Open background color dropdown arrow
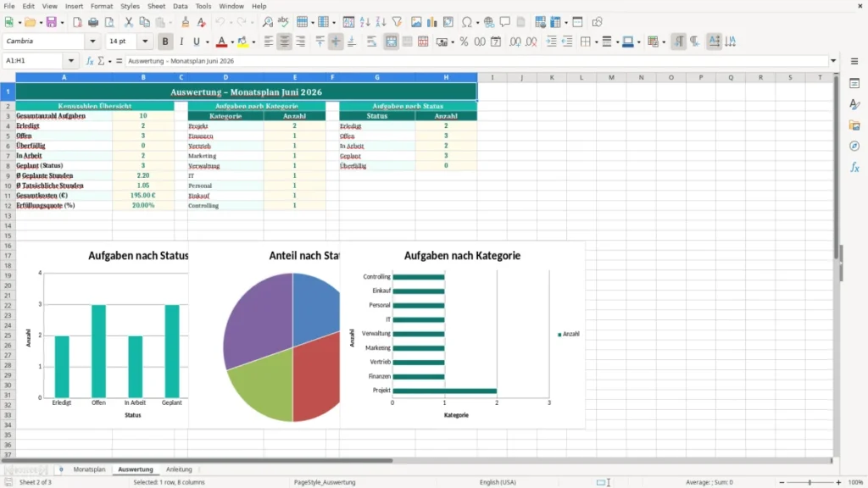Viewport: 868px width, 488px height. pyautogui.click(x=253, y=42)
